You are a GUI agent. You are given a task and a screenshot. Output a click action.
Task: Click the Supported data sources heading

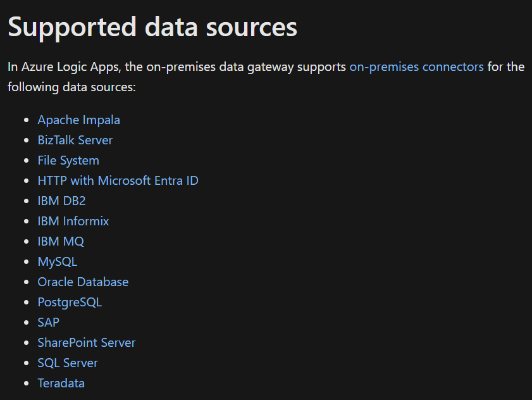[151, 27]
